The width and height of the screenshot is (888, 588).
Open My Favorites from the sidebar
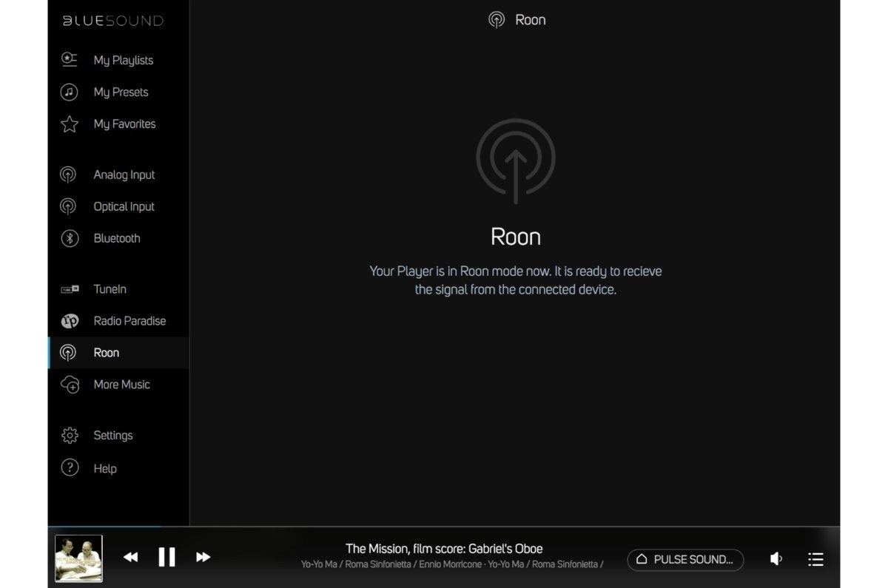(x=124, y=124)
